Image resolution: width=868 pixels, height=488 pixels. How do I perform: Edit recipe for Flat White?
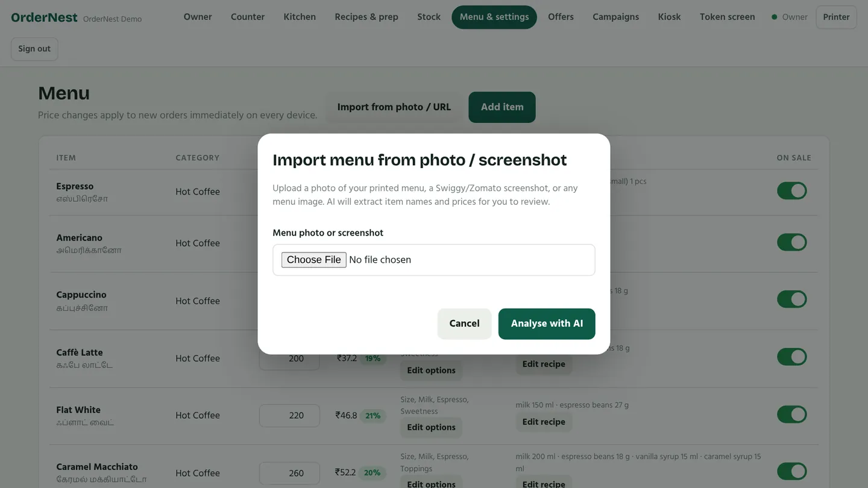544,422
